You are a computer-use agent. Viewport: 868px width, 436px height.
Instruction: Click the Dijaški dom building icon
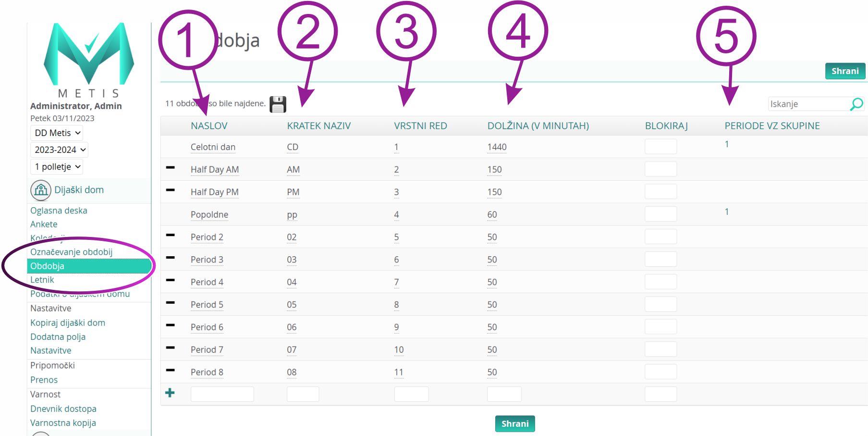(x=41, y=190)
